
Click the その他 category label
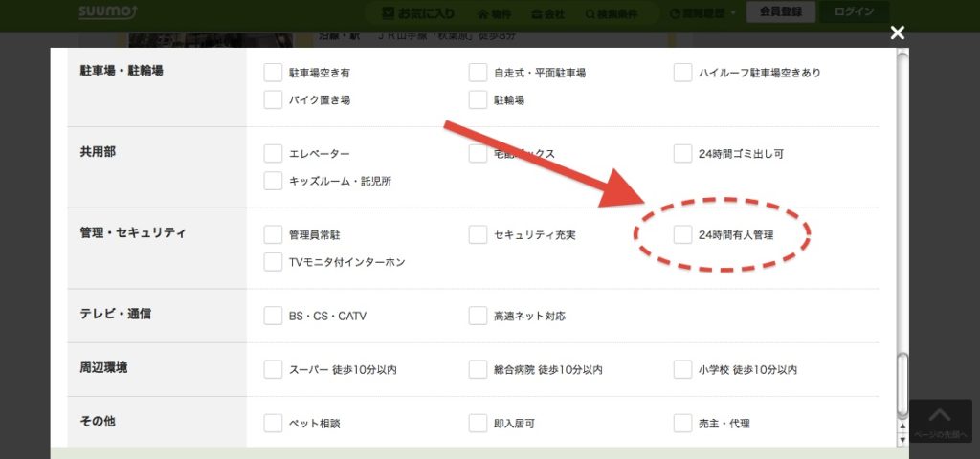(x=98, y=422)
